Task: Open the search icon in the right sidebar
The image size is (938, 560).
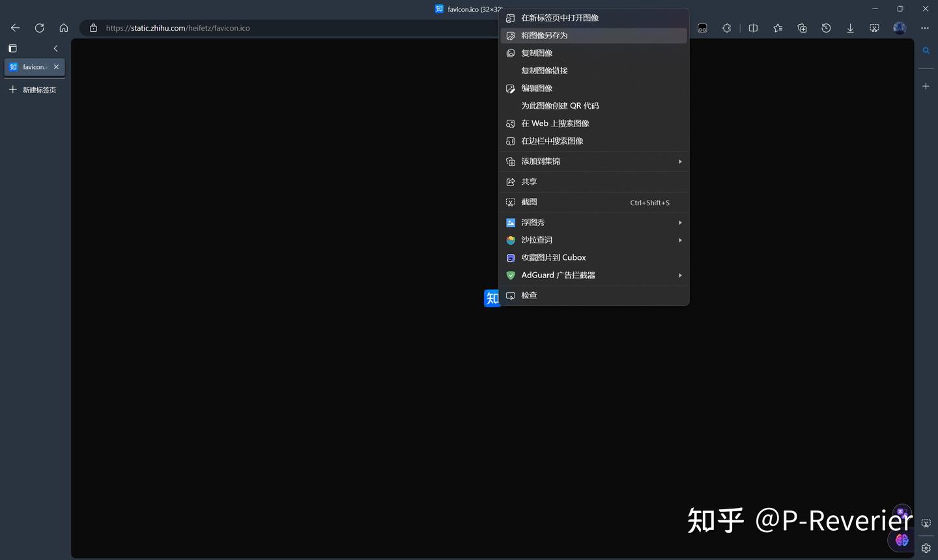Action: (926, 50)
